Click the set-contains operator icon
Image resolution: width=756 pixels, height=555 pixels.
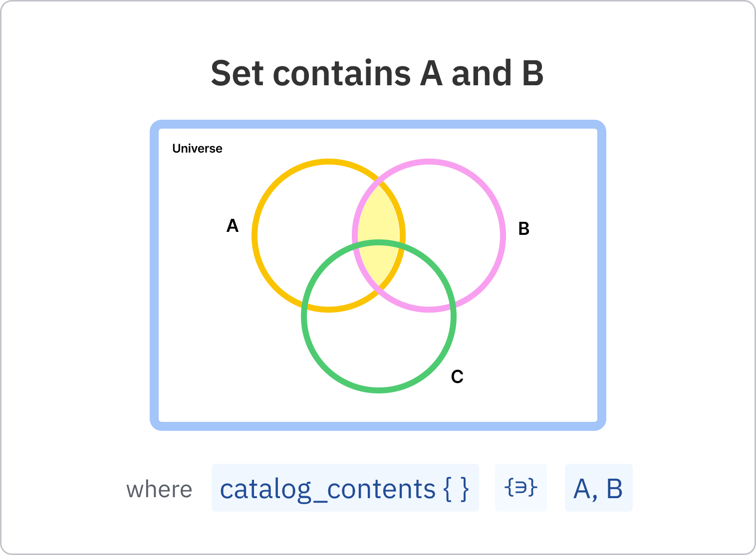click(520, 487)
